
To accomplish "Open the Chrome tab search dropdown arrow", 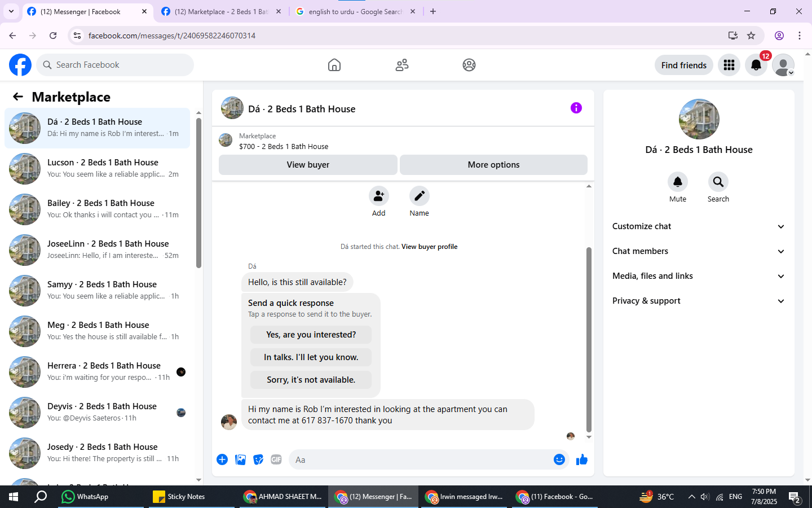I will (x=11, y=11).
